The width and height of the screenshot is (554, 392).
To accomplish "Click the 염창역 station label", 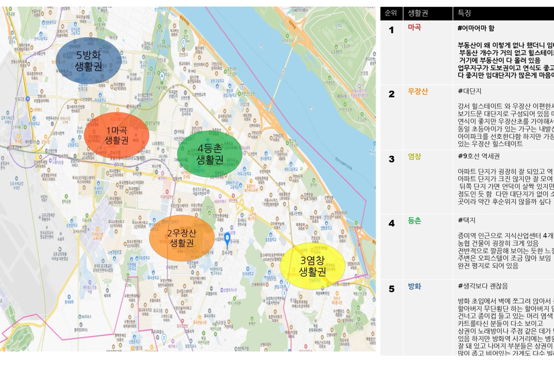I will coord(346,285).
